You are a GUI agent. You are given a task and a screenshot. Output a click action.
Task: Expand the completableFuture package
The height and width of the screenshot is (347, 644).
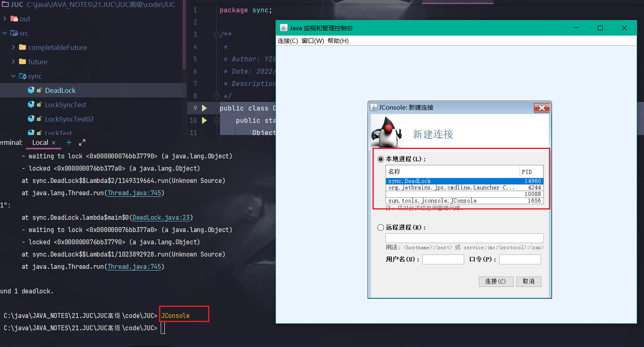[13, 47]
